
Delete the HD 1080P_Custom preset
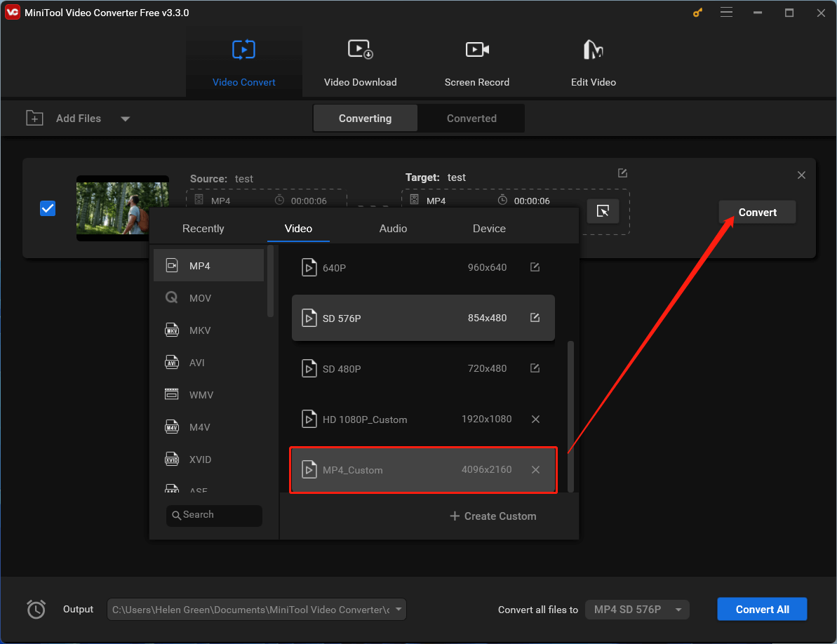535,420
